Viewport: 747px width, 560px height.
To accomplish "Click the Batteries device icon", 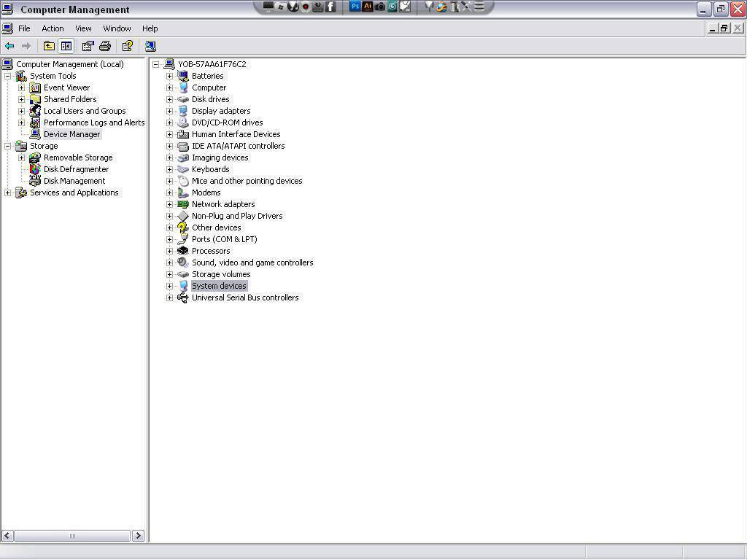I will [x=183, y=76].
